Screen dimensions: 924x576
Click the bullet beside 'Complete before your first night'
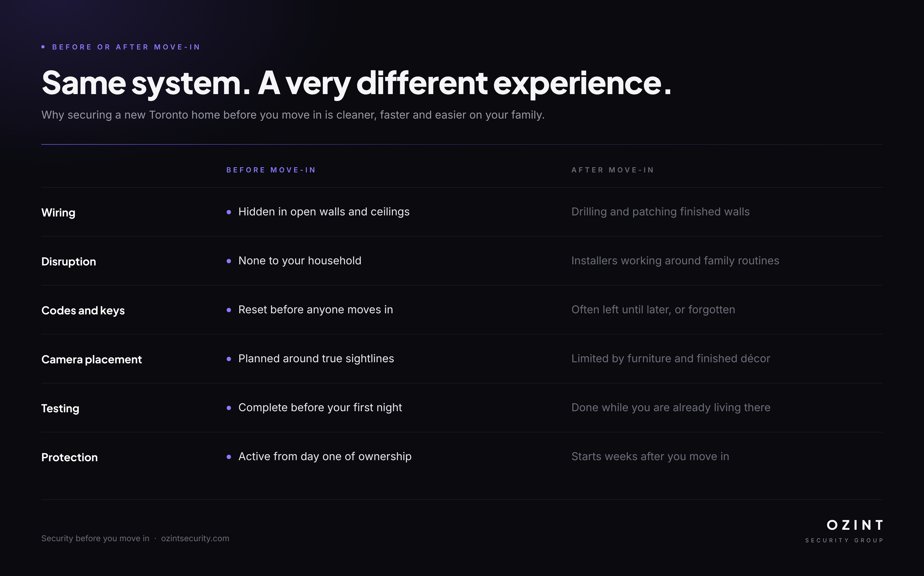[x=229, y=408]
